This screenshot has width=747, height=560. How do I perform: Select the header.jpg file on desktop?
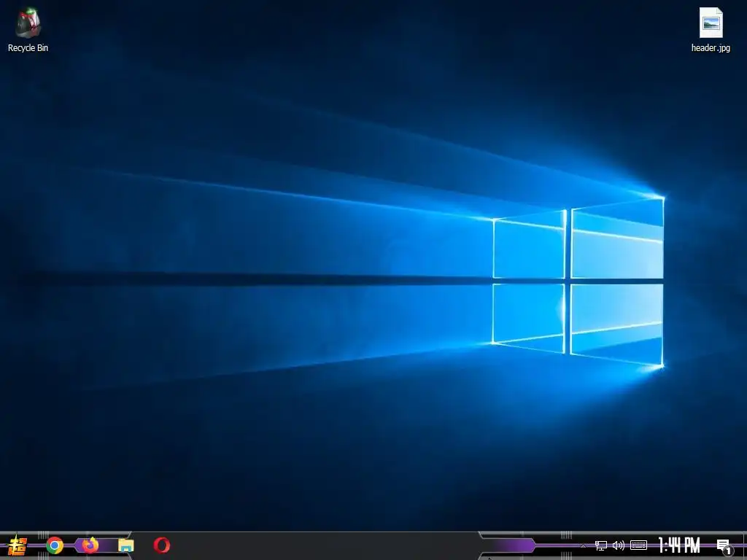[x=711, y=29]
